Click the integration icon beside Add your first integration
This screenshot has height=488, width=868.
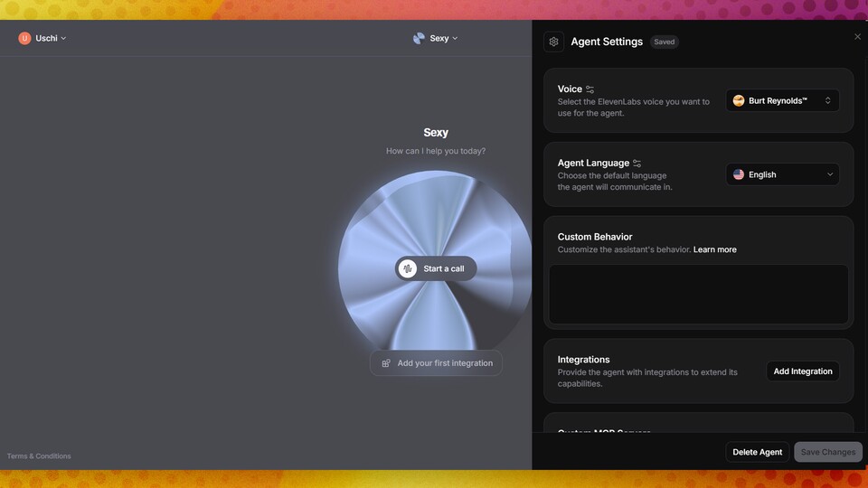tap(386, 363)
